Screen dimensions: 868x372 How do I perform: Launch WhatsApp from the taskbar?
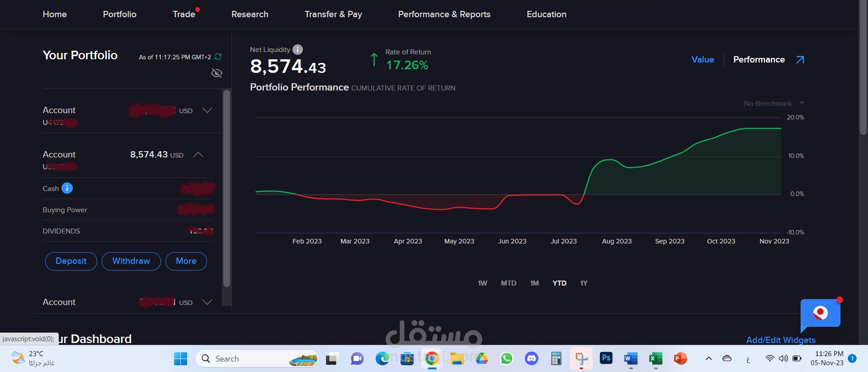[506, 358]
